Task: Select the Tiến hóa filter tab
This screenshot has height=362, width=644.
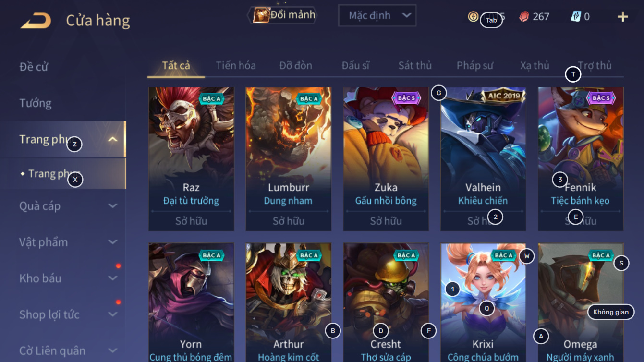Action: [x=236, y=66]
